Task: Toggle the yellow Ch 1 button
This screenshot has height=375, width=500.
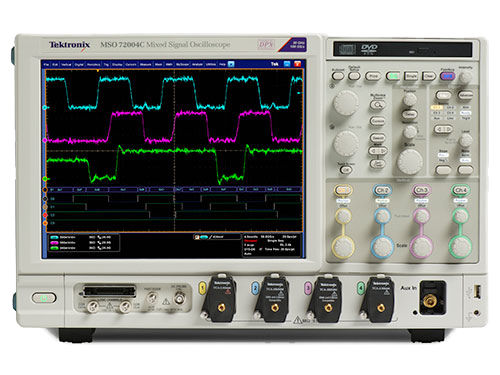Action: point(343,190)
